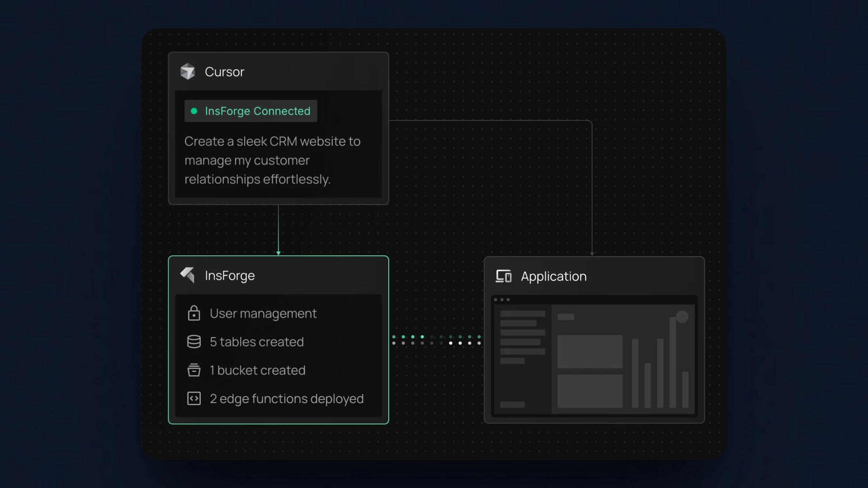Select the 2 edge functions deployed entry
Viewport: 868px width, 488px height.
287,399
